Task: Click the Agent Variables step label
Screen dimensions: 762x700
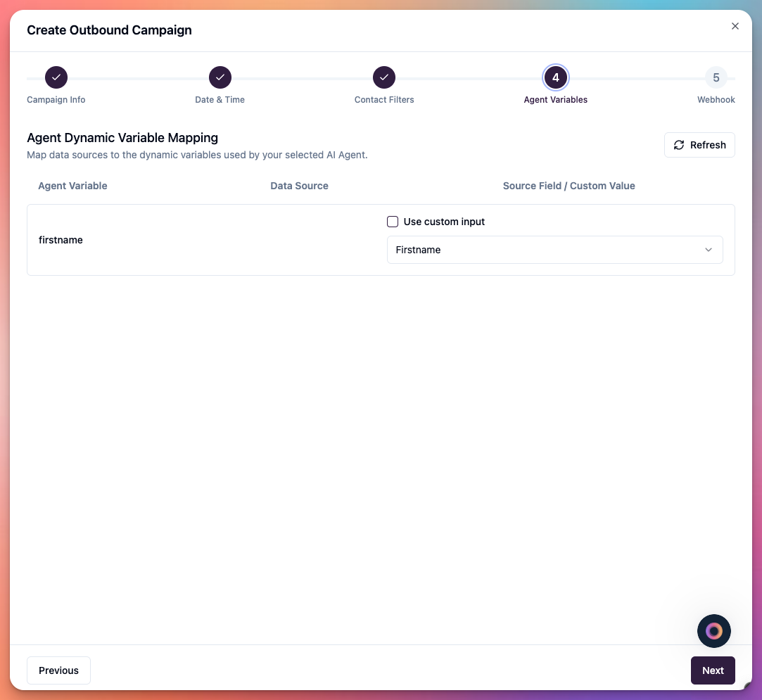Action: [555, 100]
